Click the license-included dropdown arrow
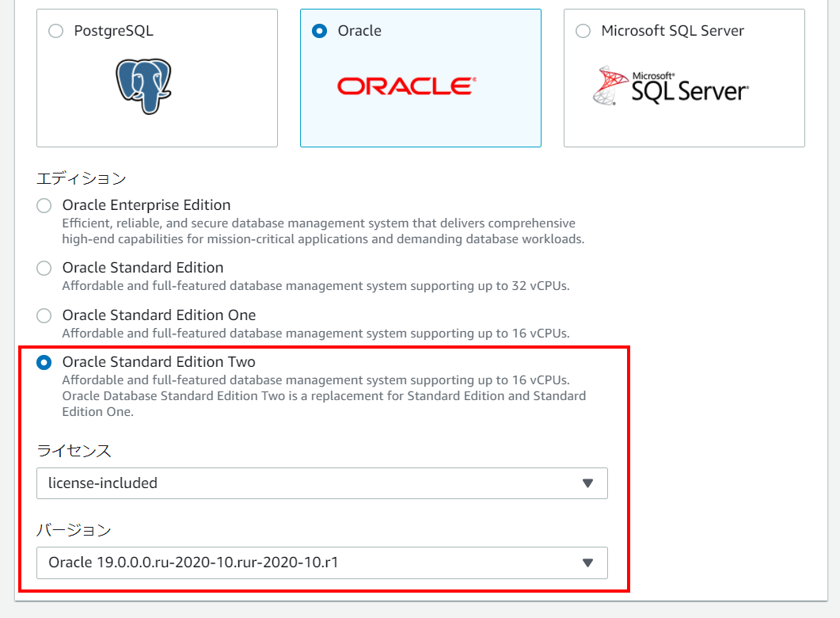 tap(587, 483)
